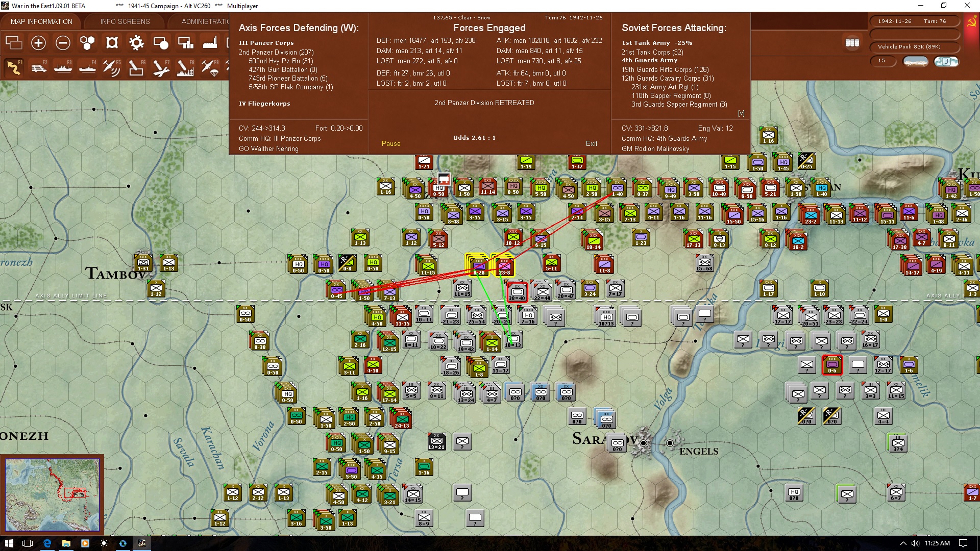This screenshot has height=551, width=980.
Task: Toggle the hex grid display icon
Action: point(87,43)
